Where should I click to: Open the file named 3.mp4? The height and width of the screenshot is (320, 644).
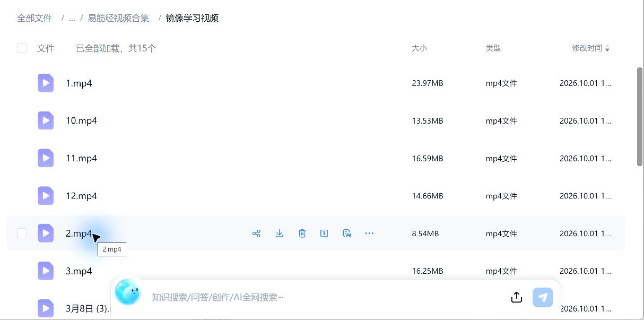pos(79,271)
